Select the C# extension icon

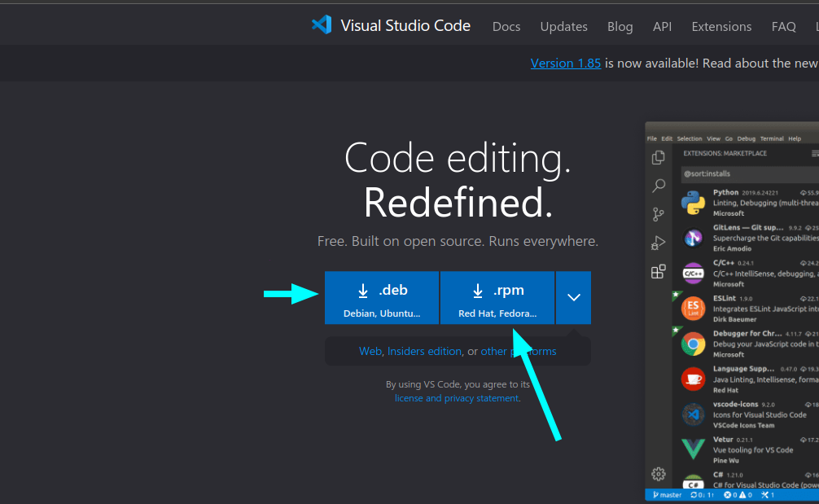click(x=693, y=481)
